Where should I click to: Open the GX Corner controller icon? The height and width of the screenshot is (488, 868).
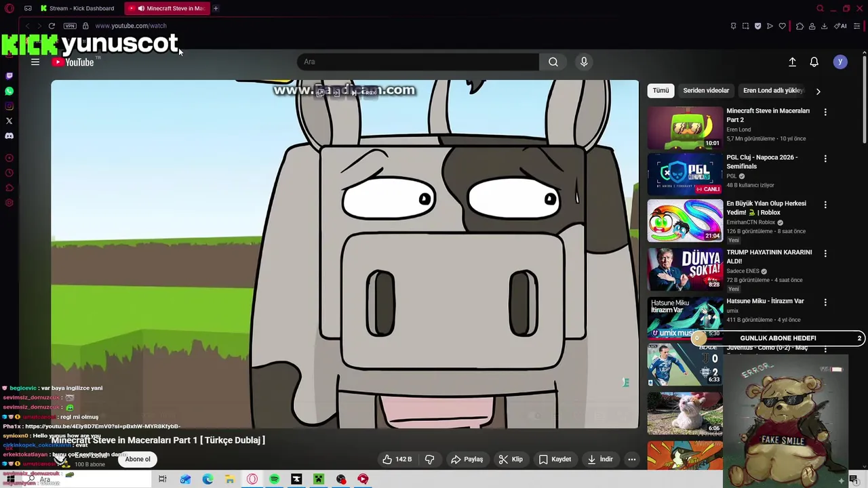(x=28, y=8)
